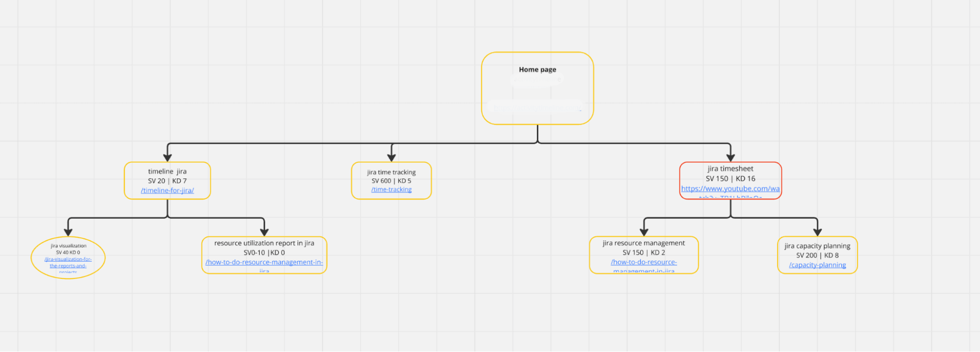Click the SV0-10 | KD 0 text

click(264, 252)
